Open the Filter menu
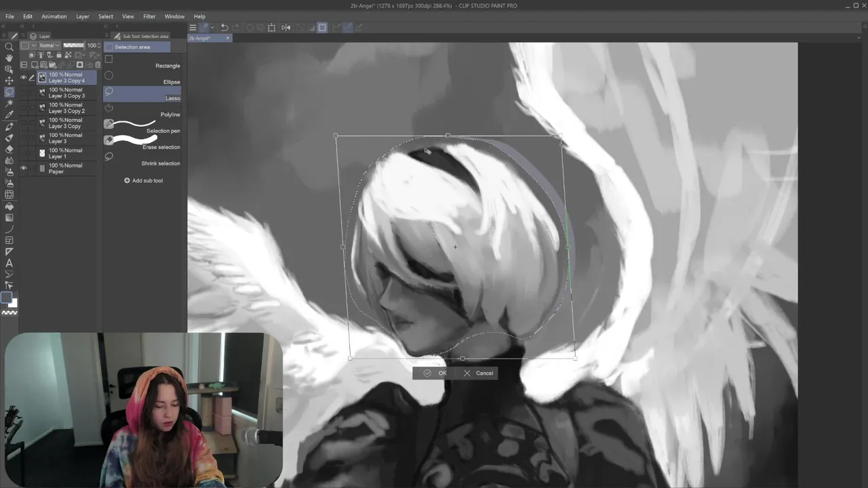868x488 pixels. (149, 16)
